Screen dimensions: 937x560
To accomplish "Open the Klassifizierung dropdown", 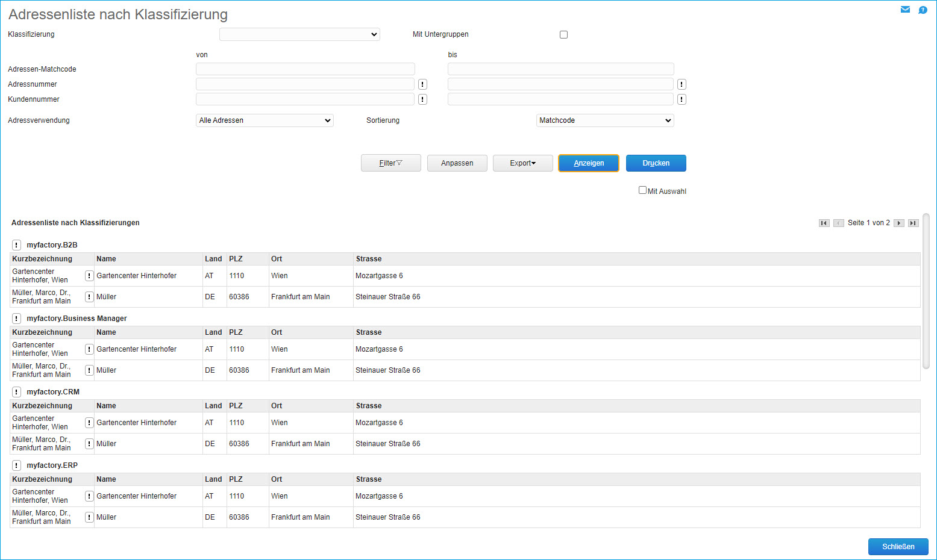I will pos(299,34).
